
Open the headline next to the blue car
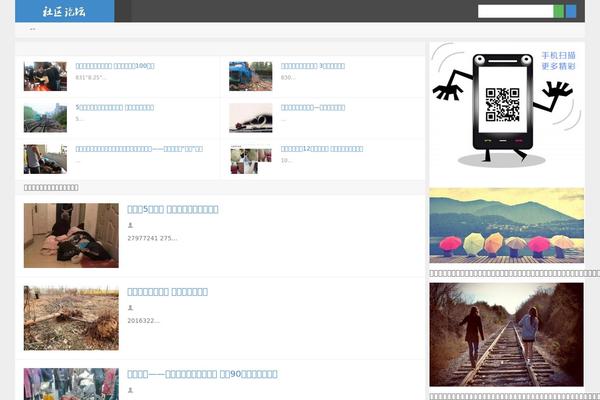(313, 66)
